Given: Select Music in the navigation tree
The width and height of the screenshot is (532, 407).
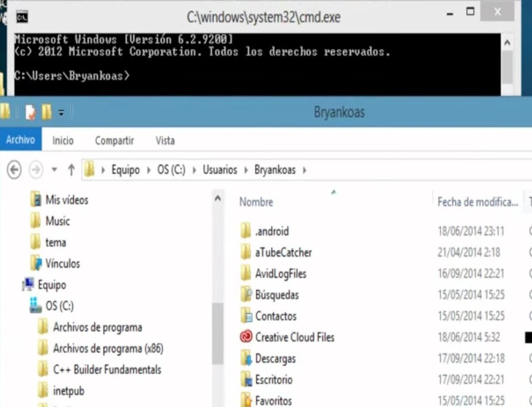Looking at the screenshot, I should point(58,221).
